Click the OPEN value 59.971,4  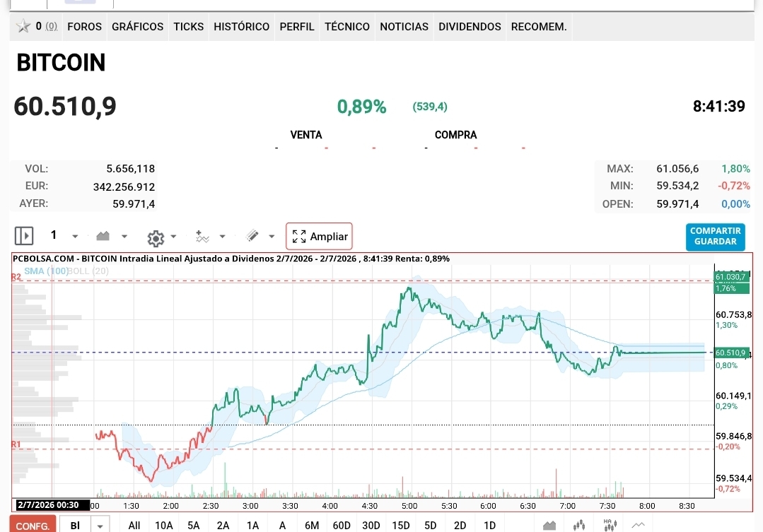(677, 203)
